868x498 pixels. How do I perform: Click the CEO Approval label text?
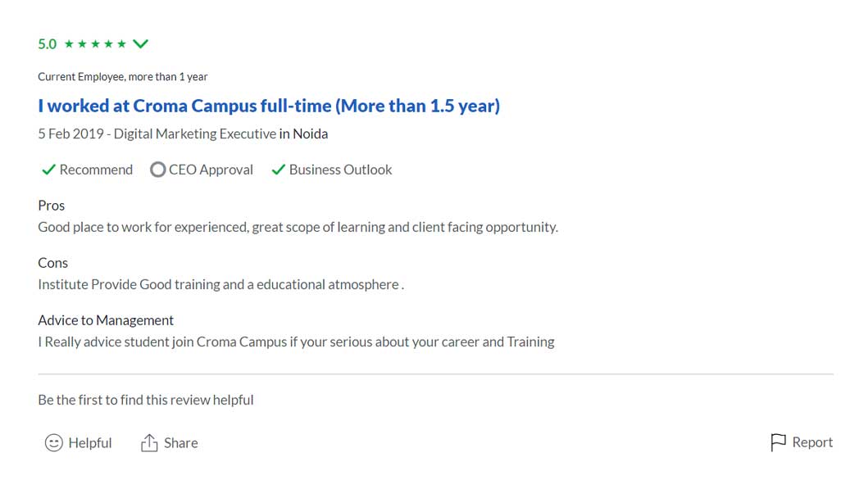pyautogui.click(x=211, y=170)
